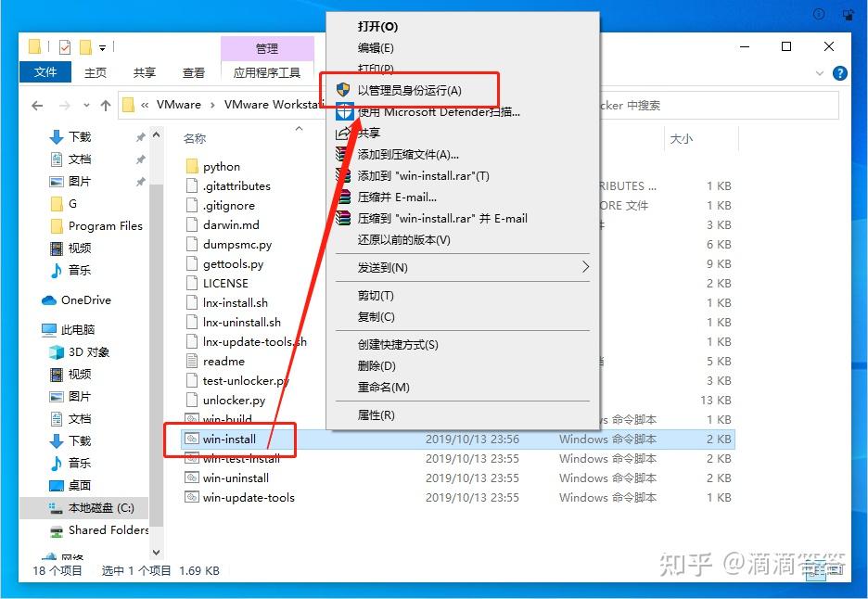This screenshot has width=868, height=599.
Task: Click the back navigation arrow
Action: [x=36, y=105]
